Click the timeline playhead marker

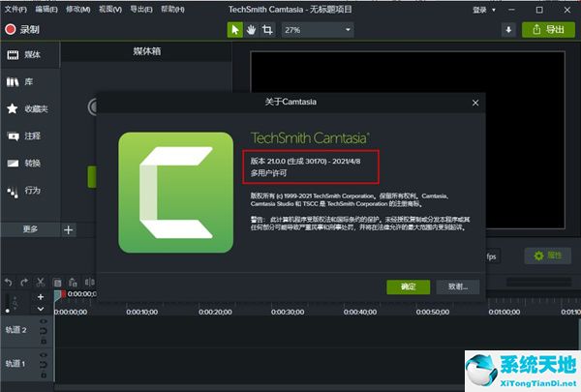60,294
